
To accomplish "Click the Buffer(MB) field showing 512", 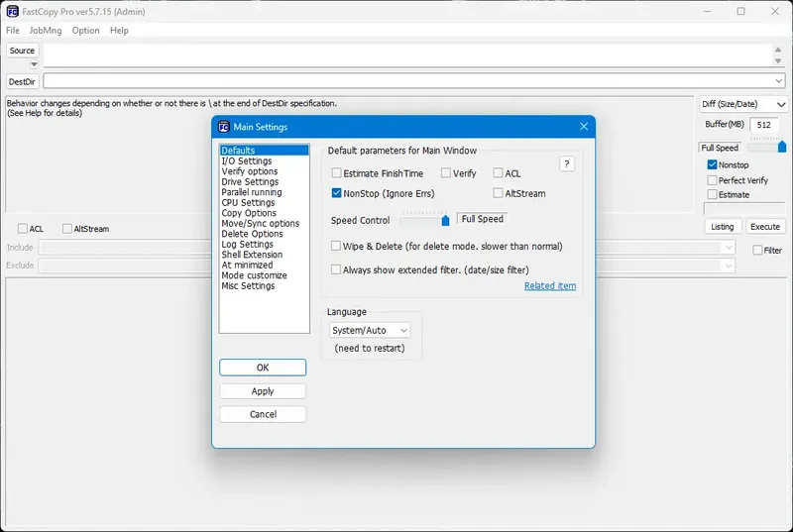I will coord(763,125).
